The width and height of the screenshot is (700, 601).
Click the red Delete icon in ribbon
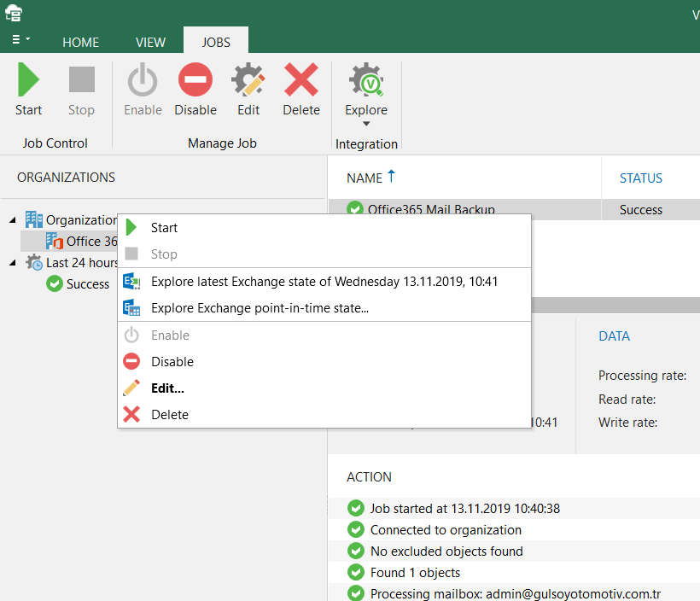click(300, 81)
